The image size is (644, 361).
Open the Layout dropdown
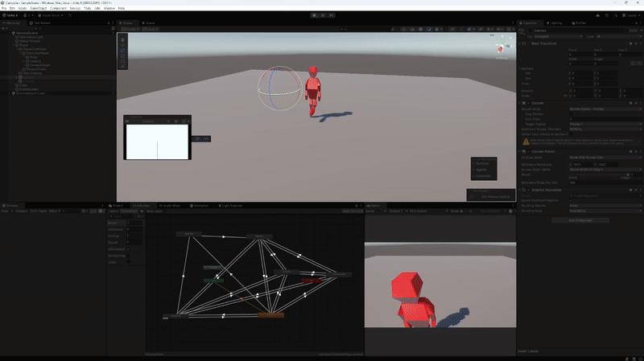pyautogui.click(x=630, y=15)
